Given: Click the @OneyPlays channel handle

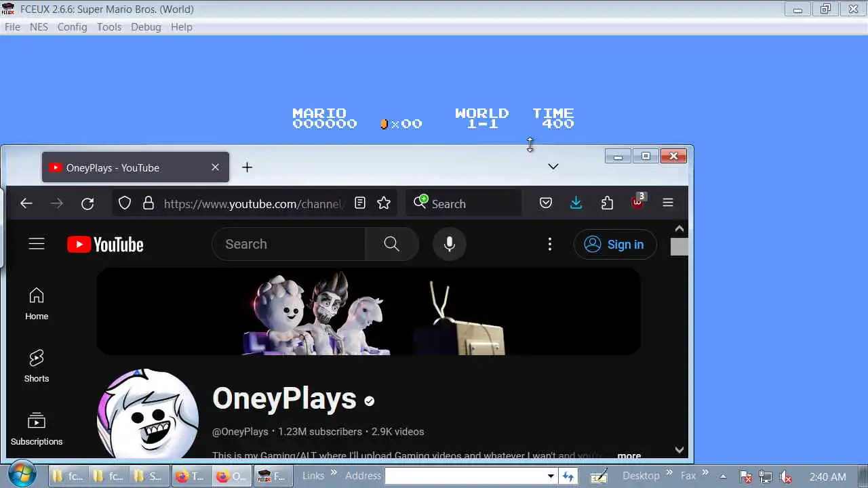Looking at the screenshot, I should [x=240, y=432].
